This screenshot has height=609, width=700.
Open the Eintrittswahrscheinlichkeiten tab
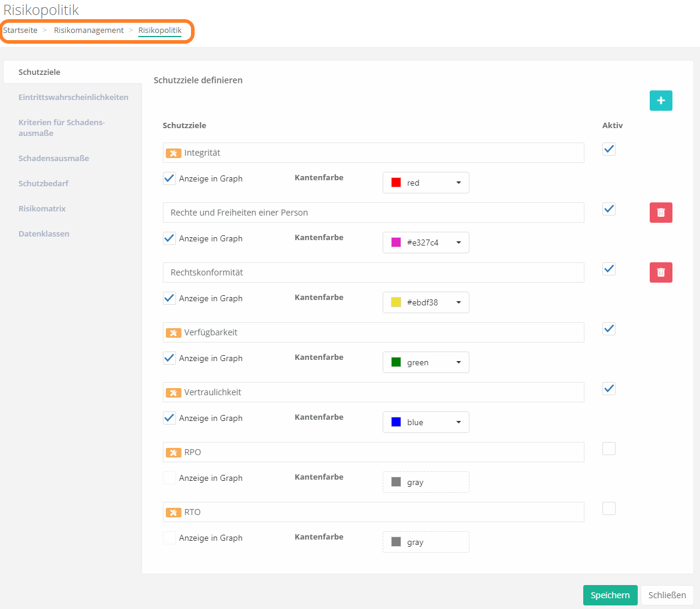pos(73,97)
